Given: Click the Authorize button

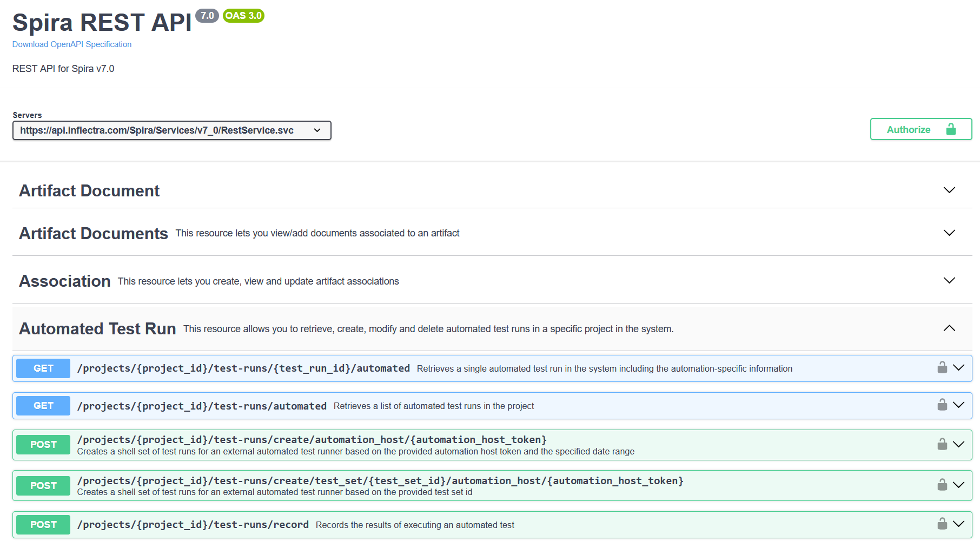Looking at the screenshot, I should tap(921, 129).
